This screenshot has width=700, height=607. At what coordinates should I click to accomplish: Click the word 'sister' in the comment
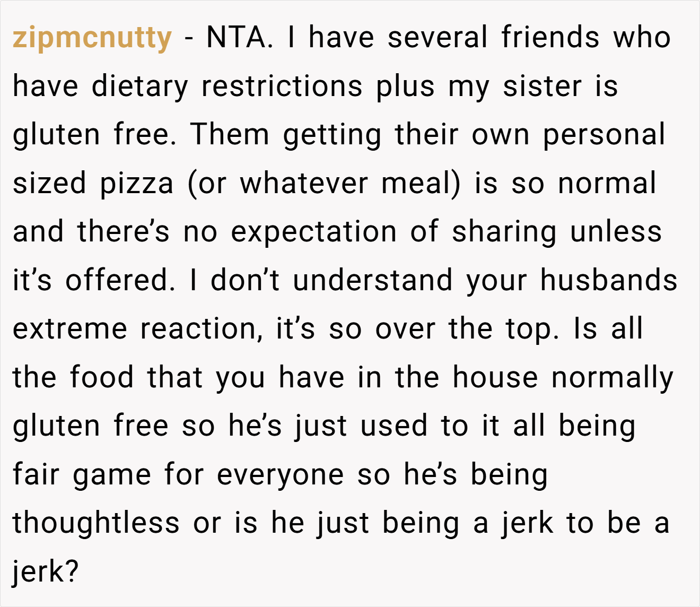[542, 86]
